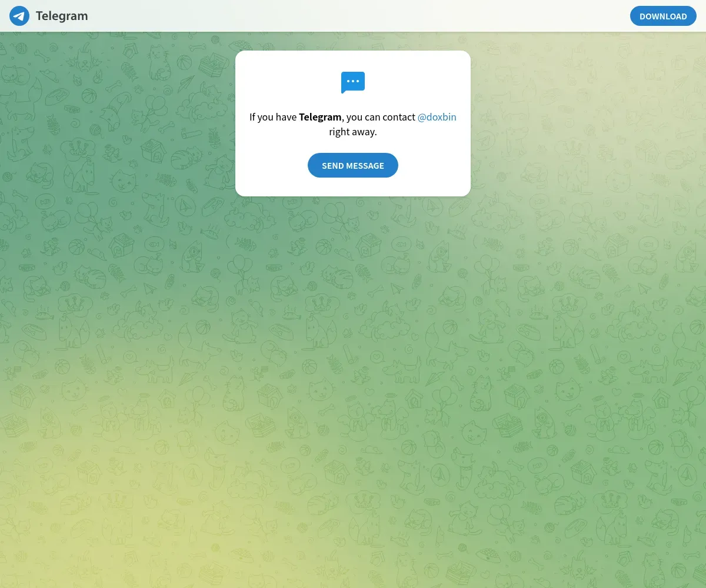
Task: Click the Download button
Action: [663, 16]
